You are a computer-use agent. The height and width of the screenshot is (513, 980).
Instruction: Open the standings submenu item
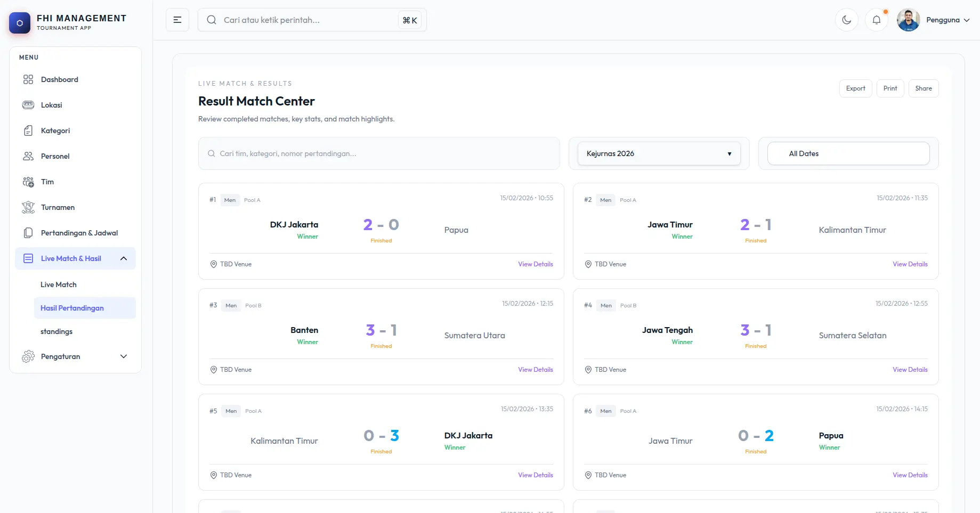click(56, 331)
